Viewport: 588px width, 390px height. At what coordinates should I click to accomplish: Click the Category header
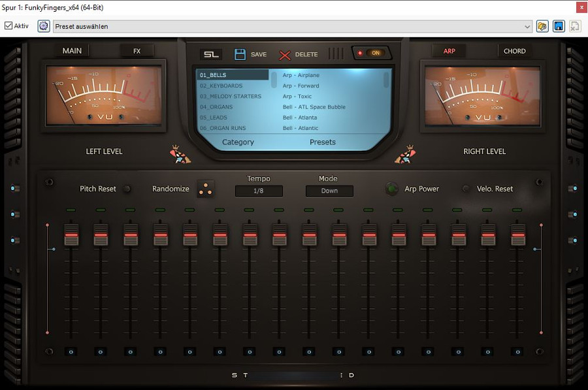(238, 142)
